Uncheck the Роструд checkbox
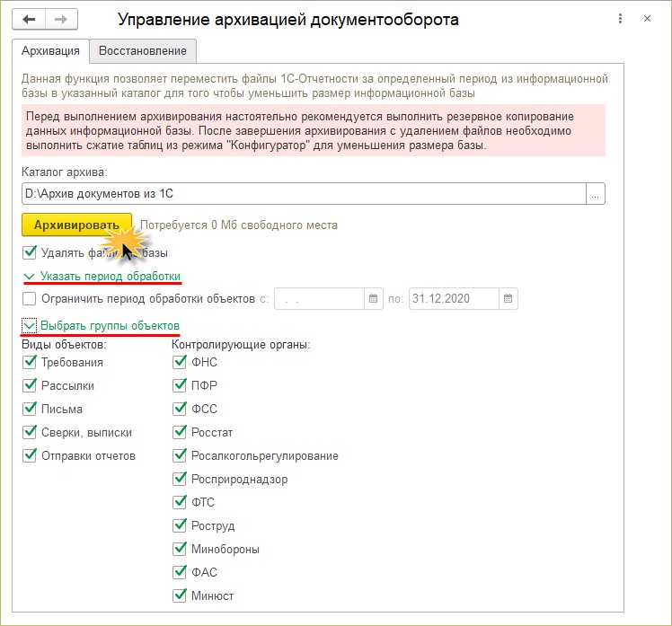 pos(179,525)
